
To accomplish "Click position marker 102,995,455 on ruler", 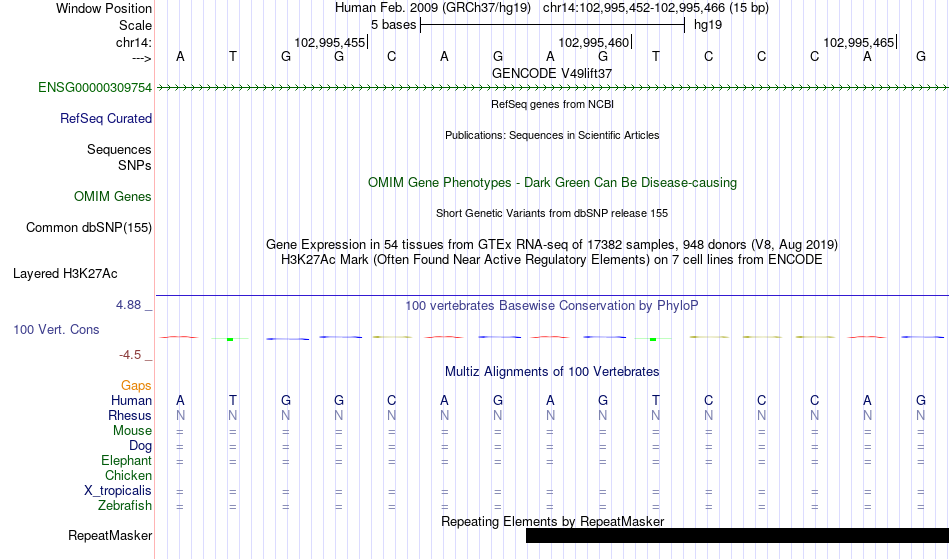I will tap(330, 42).
